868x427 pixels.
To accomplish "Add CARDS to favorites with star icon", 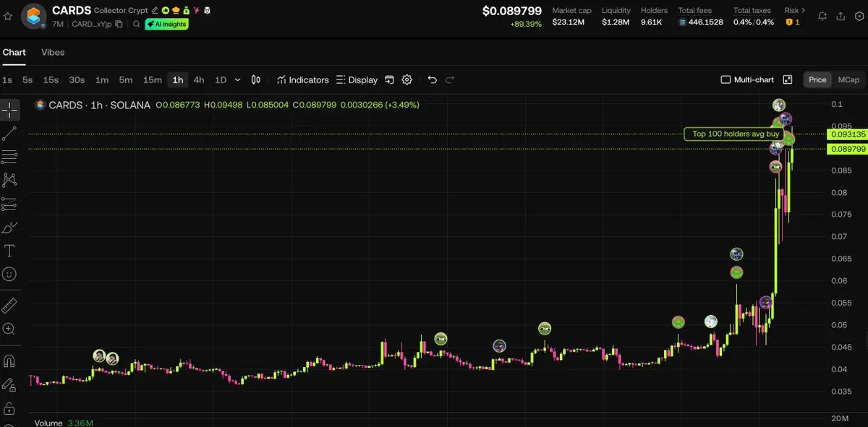I will pos(8,16).
